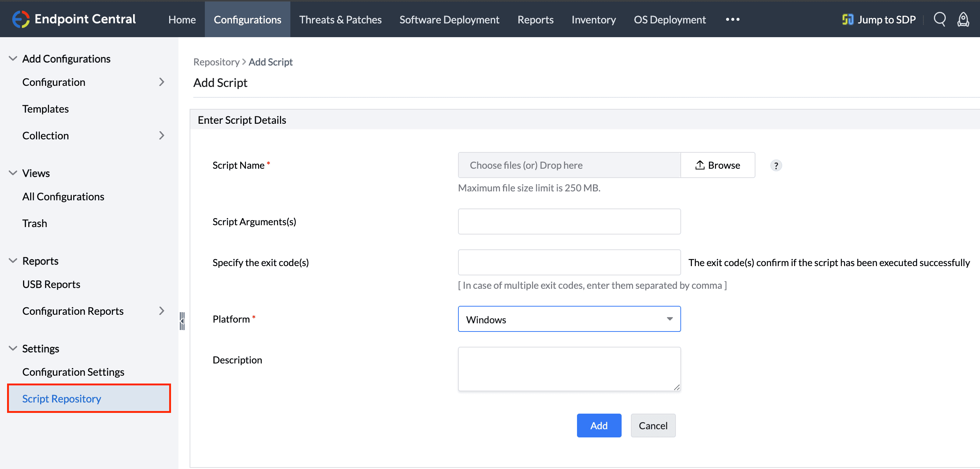Click the Cancel button

(653, 425)
